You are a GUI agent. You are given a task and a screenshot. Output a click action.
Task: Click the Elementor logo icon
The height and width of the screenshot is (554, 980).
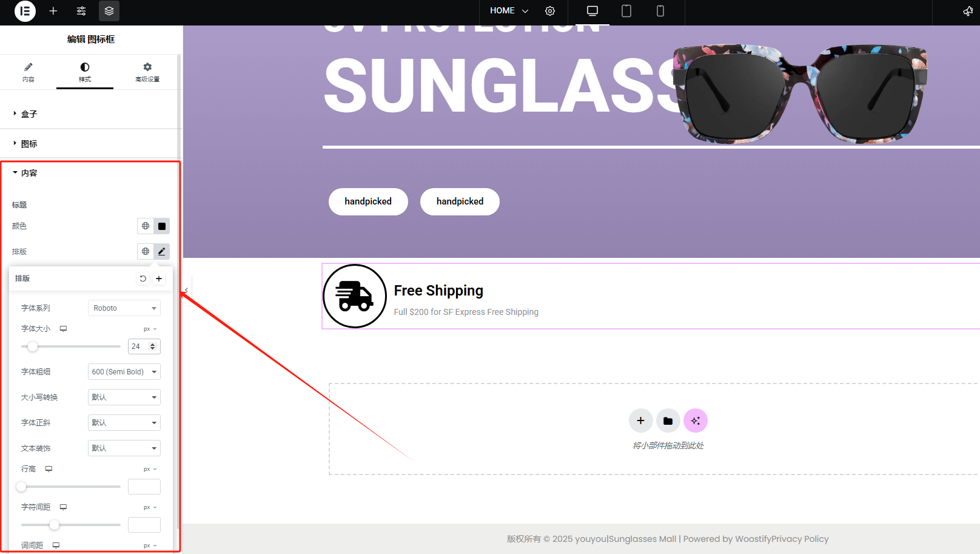[x=25, y=11]
